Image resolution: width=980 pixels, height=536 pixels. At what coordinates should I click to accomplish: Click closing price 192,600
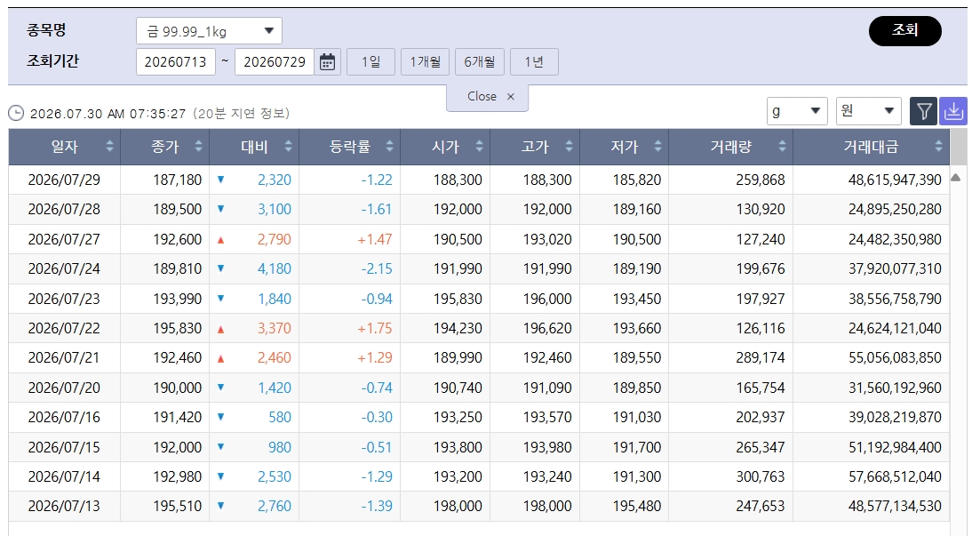(x=178, y=239)
